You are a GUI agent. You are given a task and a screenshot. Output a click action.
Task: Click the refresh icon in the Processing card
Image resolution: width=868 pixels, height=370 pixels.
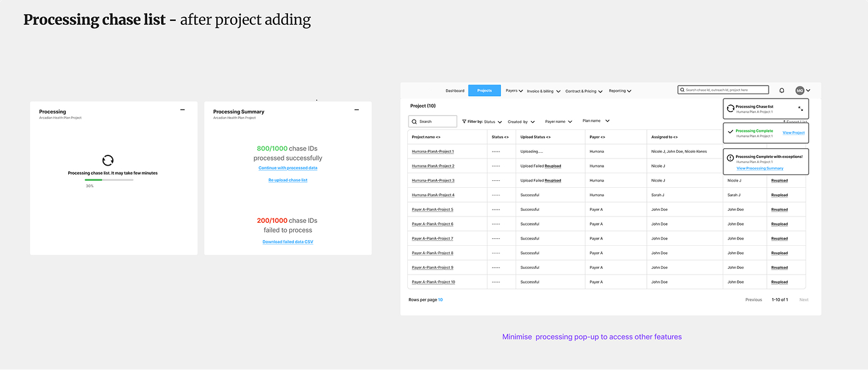pos(108,160)
